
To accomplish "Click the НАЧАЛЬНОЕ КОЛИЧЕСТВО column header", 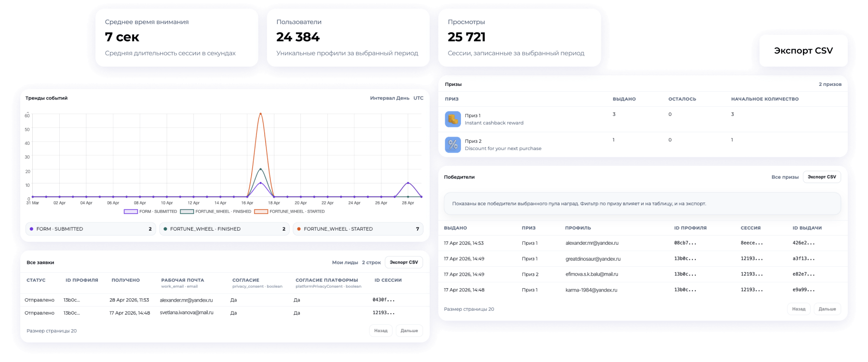I will pyautogui.click(x=765, y=99).
